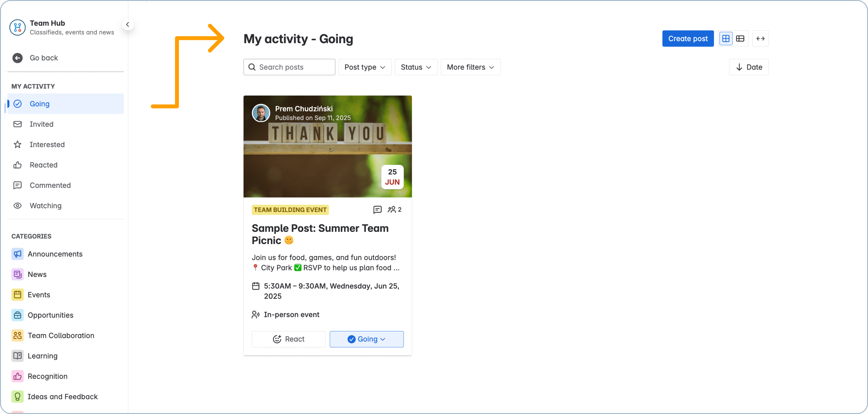Toggle the Going RSVP status on the post
Image resolution: width=868 pixels, height=414 pixels.
367,339
